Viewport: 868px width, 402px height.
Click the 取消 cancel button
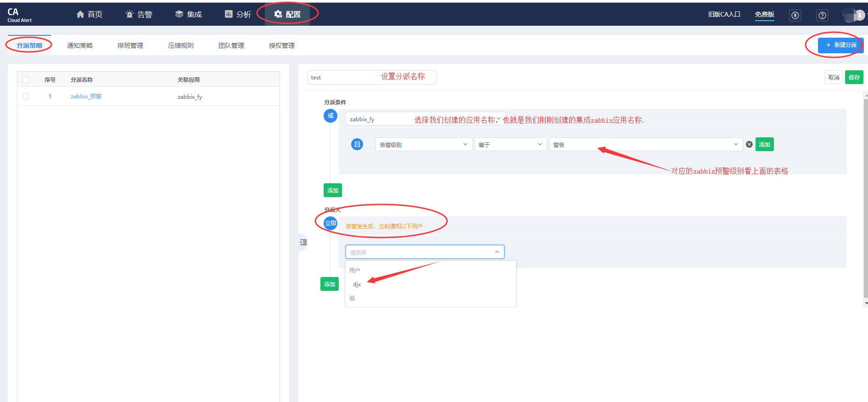pyautogui.click(x=834, y=77)
